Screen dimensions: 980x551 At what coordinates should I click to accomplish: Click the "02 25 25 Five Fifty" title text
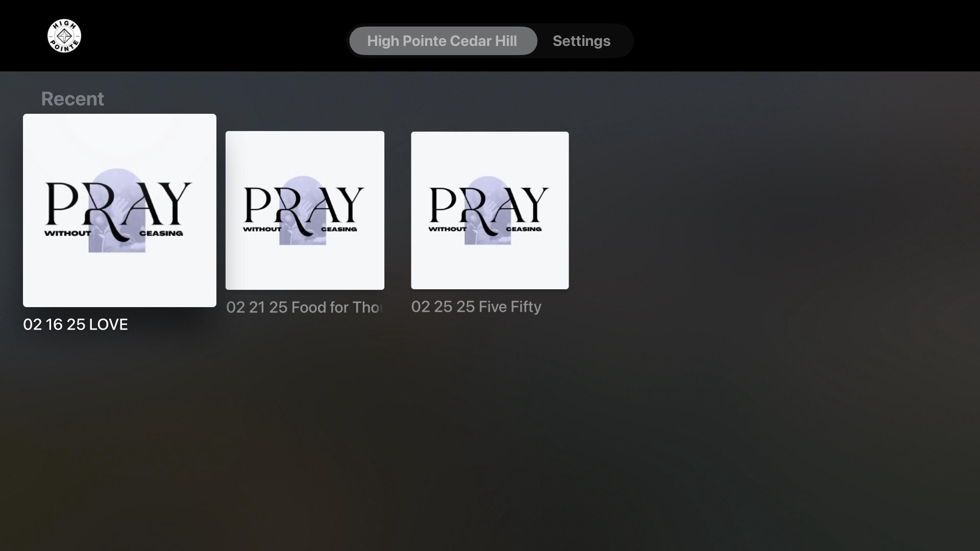[x=476, y=307]
